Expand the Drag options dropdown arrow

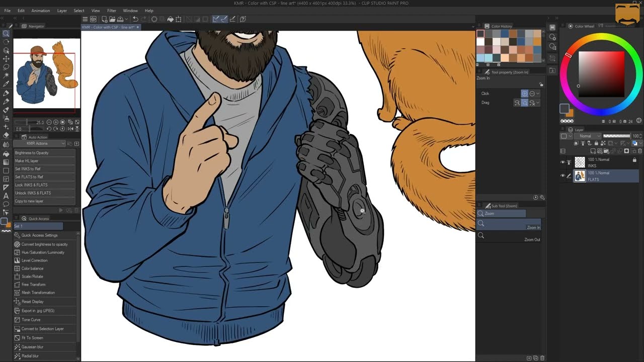(x=538, y=103)
